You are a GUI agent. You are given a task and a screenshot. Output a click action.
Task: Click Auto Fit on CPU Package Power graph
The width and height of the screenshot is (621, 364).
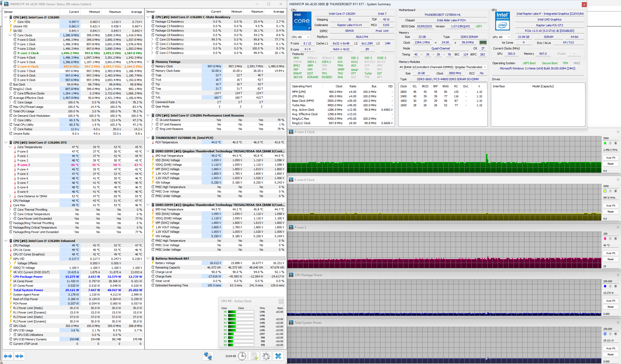[610, 301]
